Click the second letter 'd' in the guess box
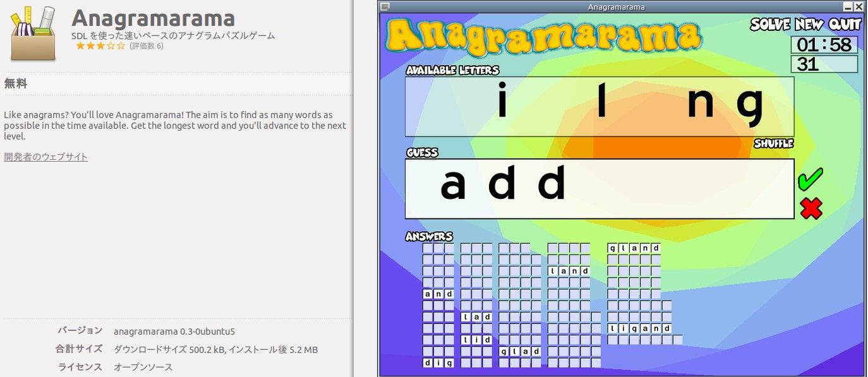 [x=502, y=183]
